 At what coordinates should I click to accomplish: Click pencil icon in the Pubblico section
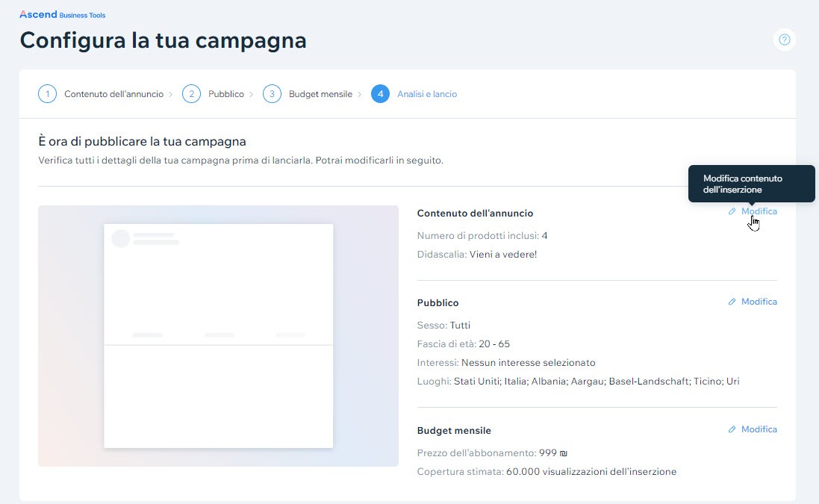click(x=732, y=302)
